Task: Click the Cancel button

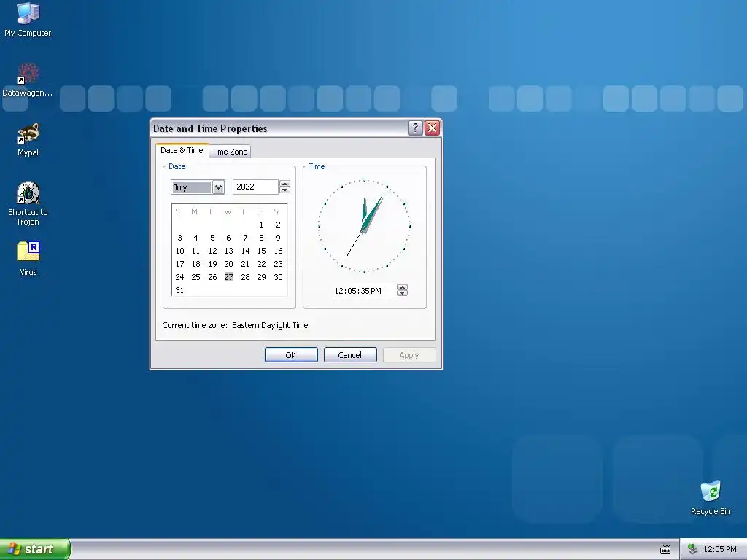Action: click(x=350, y=355)
